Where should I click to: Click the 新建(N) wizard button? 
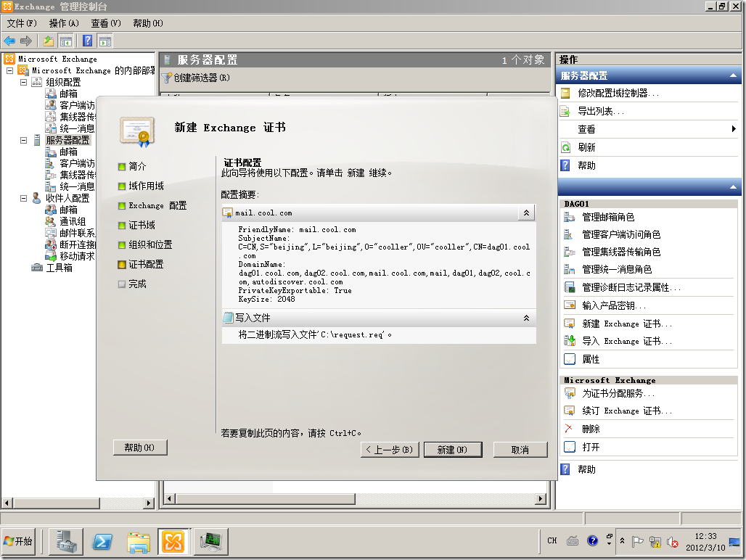tap(452, 450)
